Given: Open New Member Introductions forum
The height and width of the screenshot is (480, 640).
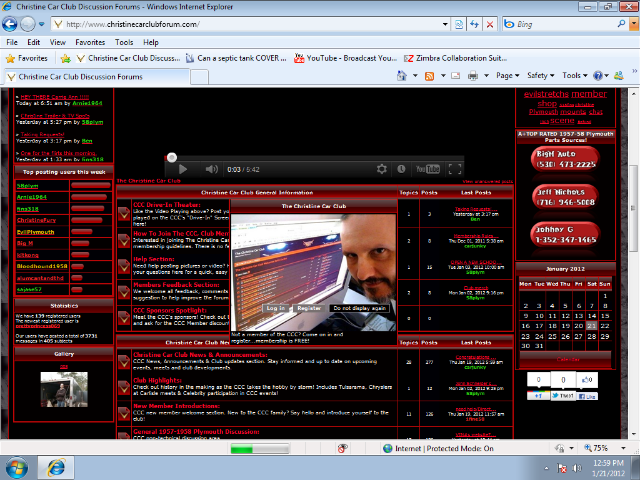Looking at the screenshot, I should [x=176, y=406].
